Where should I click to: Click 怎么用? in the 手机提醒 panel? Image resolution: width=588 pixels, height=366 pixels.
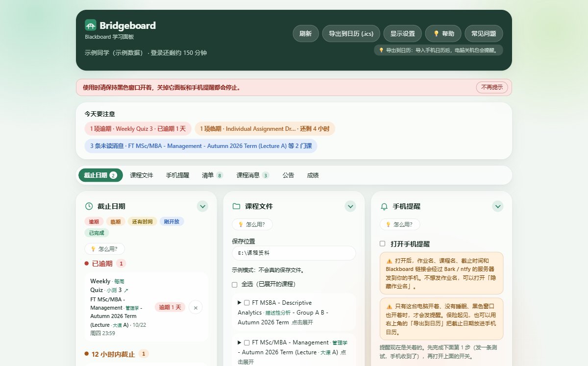pyautogui.click(x=400, y=224)
